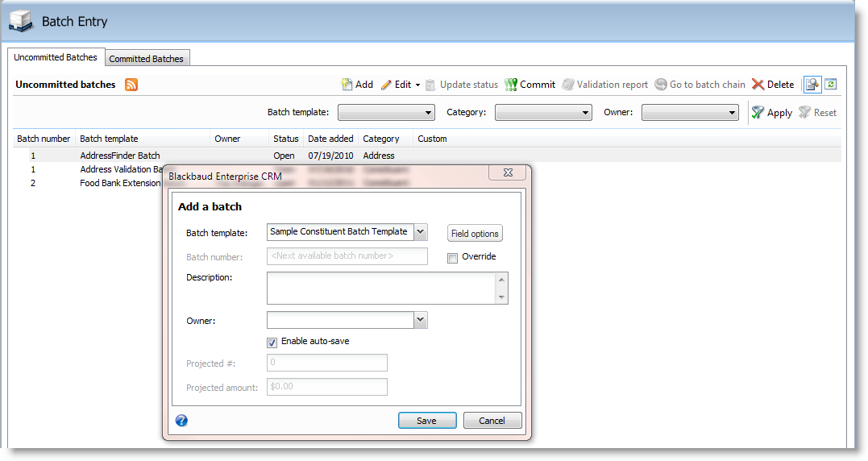Click the Field options button
This screenshot has width=868, height=461.
pos(475,234)
